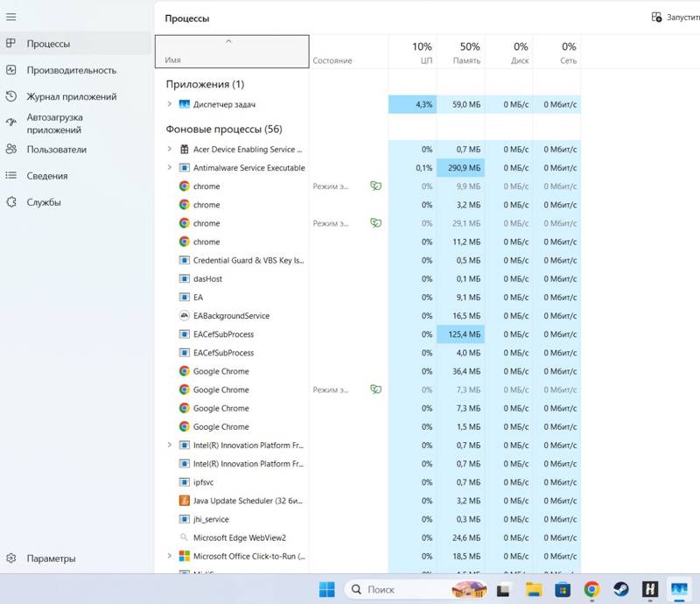
Task: Select the chrome row using 3,2 МБ
Action: coord(367,205)
